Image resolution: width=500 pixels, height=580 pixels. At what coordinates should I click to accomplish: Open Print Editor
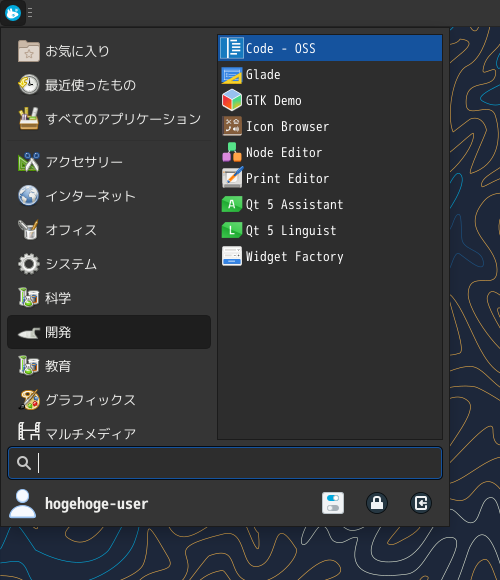(330, 178)
